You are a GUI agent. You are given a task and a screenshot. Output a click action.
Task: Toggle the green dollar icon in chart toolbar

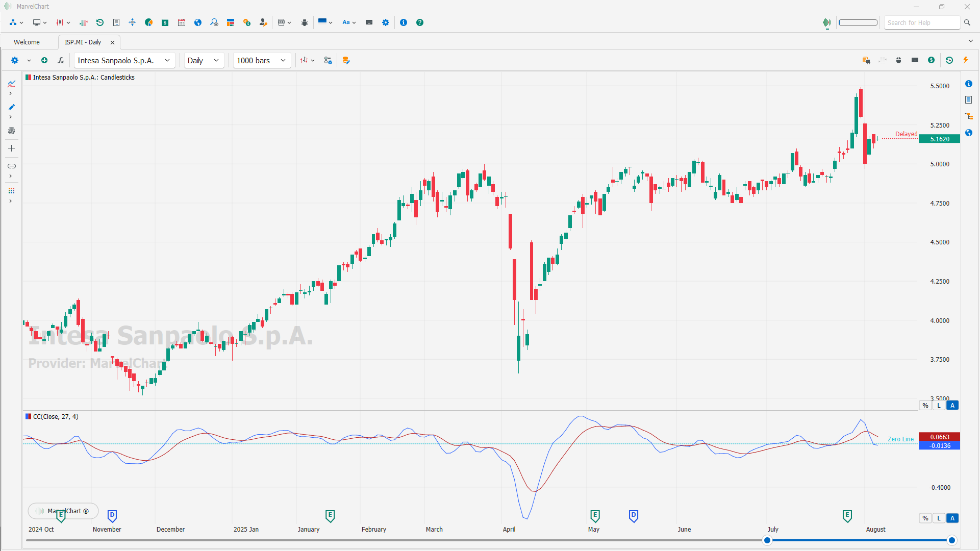(x=932, y=60)
